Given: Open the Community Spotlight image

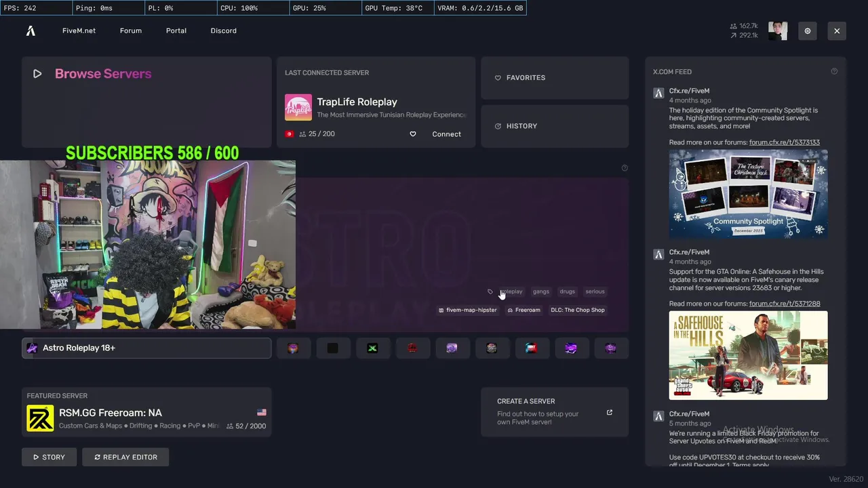Looking at the screenshot, I should tap(748, 194).
